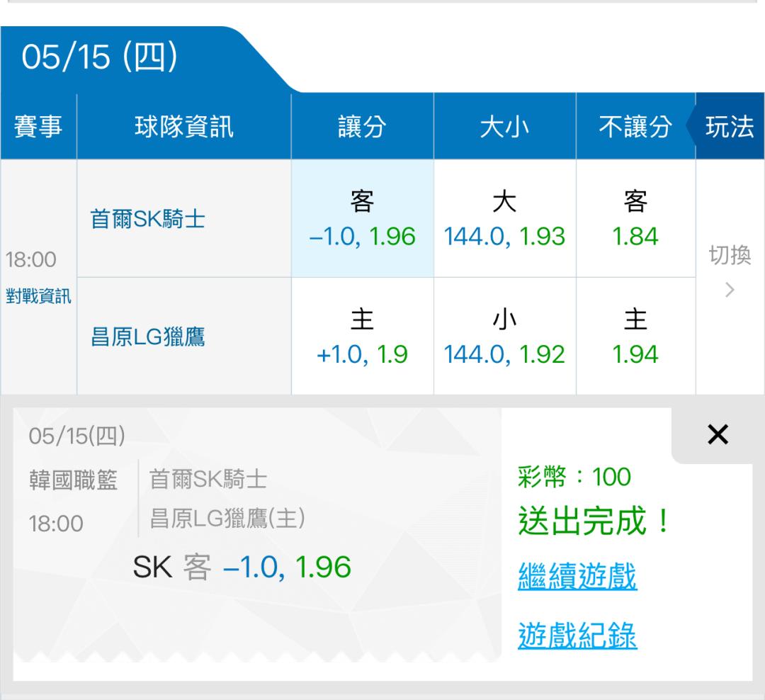Close the bet confirmation slip
The image size is (765, 700).
pos(718,434)
